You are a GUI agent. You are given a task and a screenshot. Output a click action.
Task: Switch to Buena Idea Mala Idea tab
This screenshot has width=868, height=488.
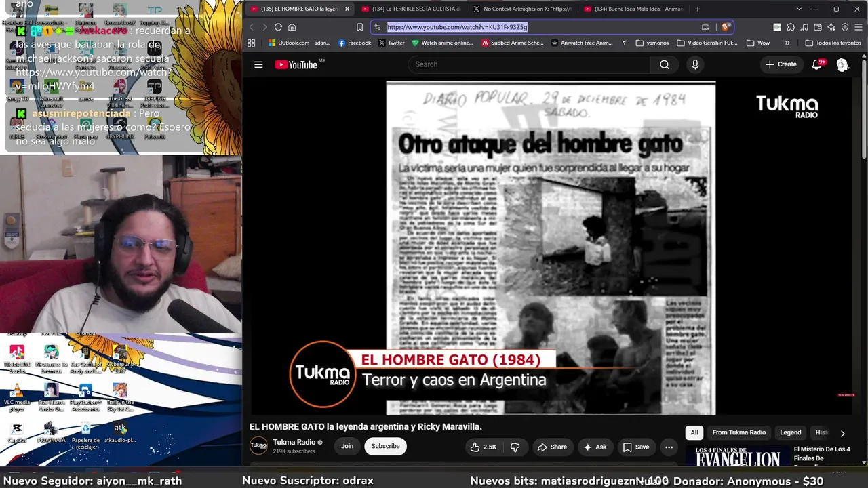click(x=633, y=9)
